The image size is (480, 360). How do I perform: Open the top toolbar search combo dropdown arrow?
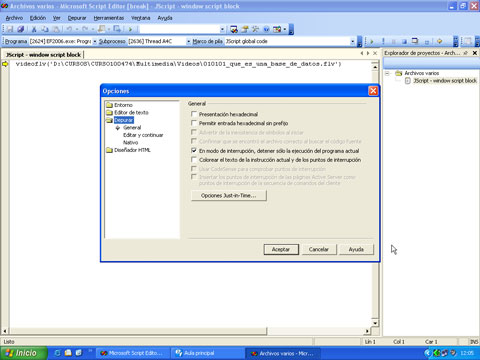click(x=222, y=29)
